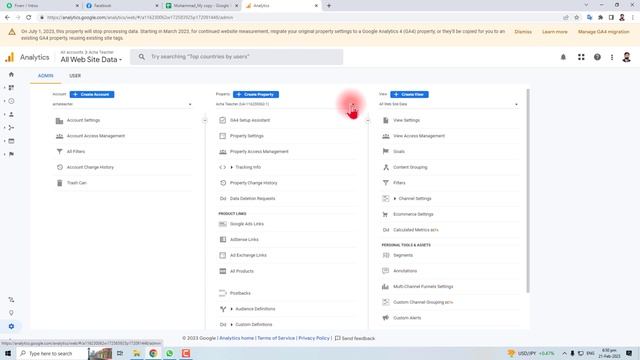Switch to Google Sheets browser tab
The image size is (640, 360).
pyautogui.click(x=202, y=6)
